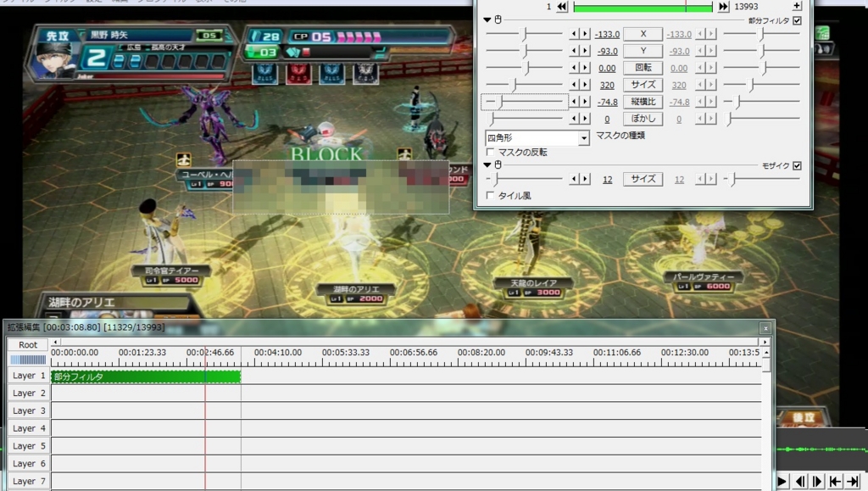This screenshot has height=491, width=868.
Task: Toggle Layer 6 visibility
Action: [28, 464]
